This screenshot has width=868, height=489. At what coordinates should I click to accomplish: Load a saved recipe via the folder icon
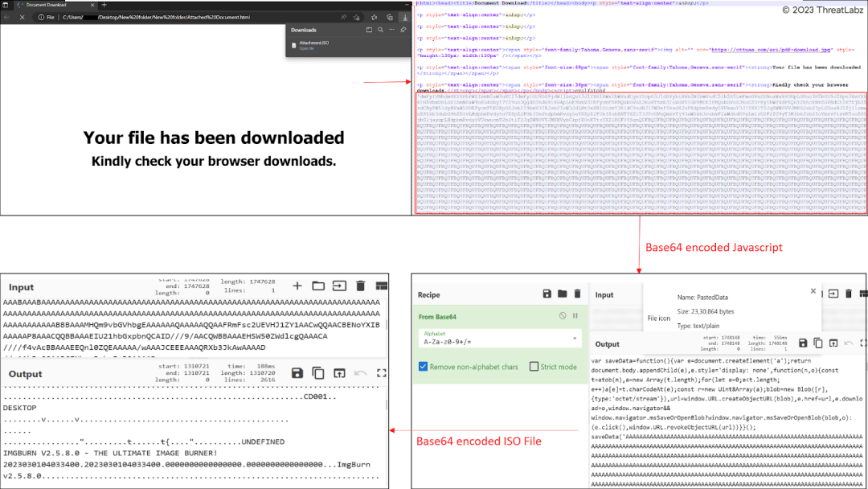(x=563, y=294)
